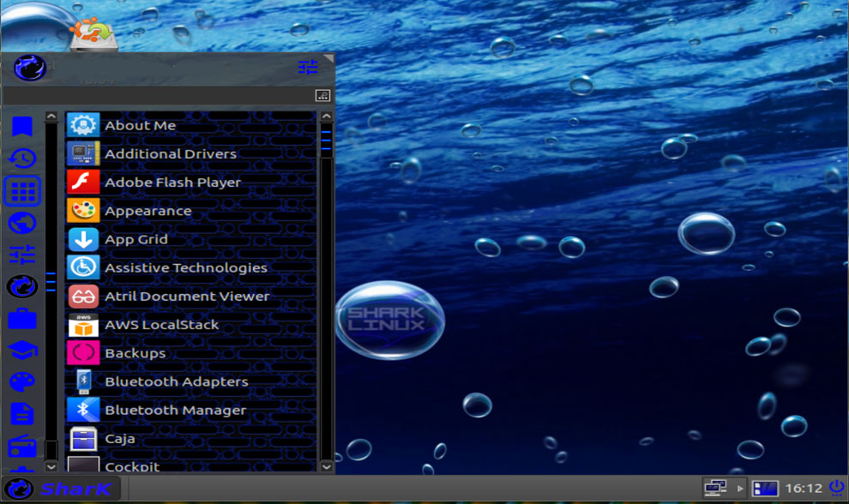Screen dimensions: 849x504
Task: Switch workspace using the pager
Action: point(765,489)
